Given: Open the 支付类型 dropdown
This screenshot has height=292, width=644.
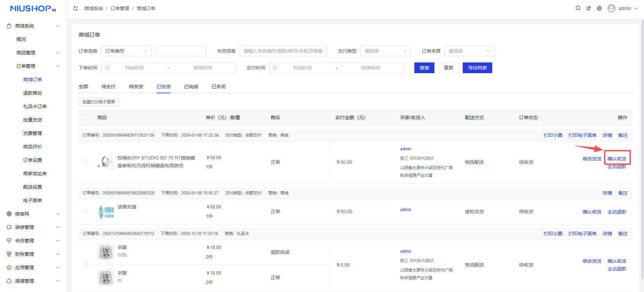Looking at the screenshot, I should point(386,51).
